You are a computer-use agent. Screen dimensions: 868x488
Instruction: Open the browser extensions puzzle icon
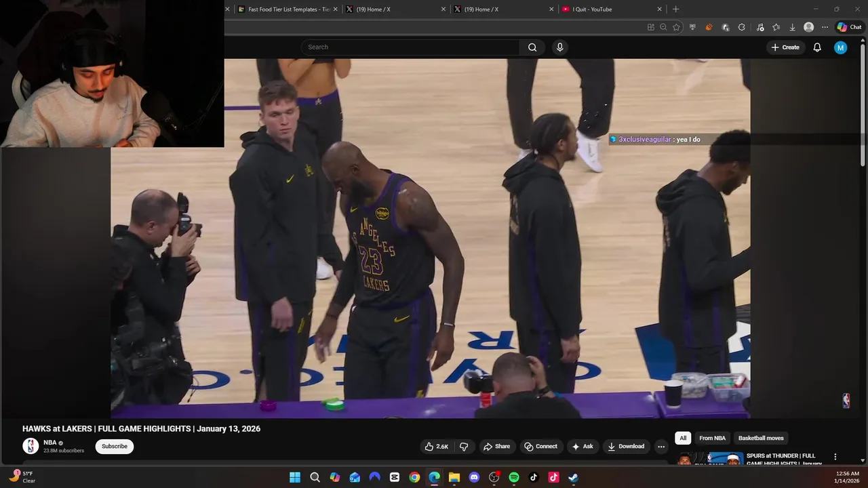point(742,27)
